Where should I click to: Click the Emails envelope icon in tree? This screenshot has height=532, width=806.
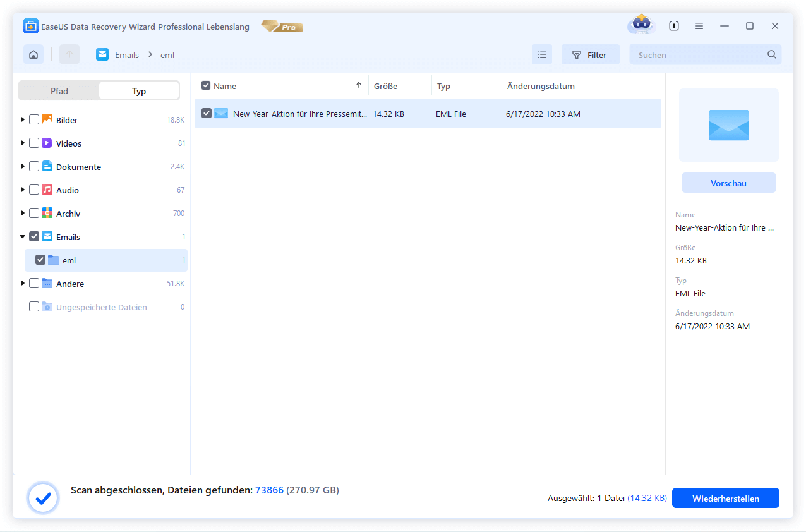click(x=47, y=237)
